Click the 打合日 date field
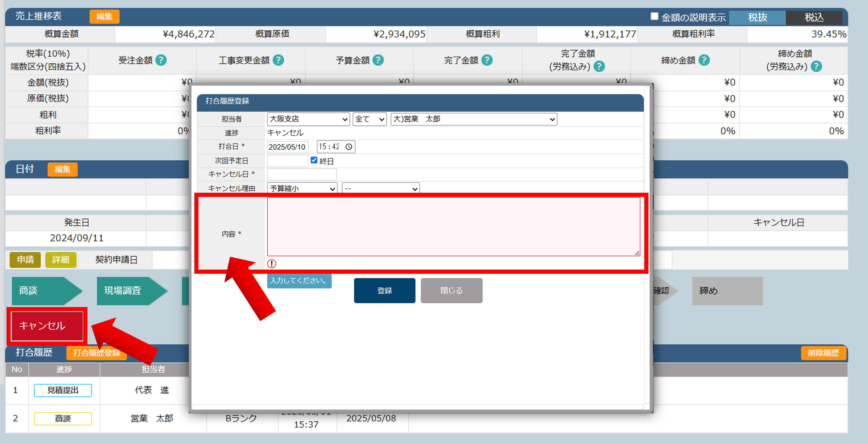The width and height of the screenshot is (868, 444). [x=287, y=147]
